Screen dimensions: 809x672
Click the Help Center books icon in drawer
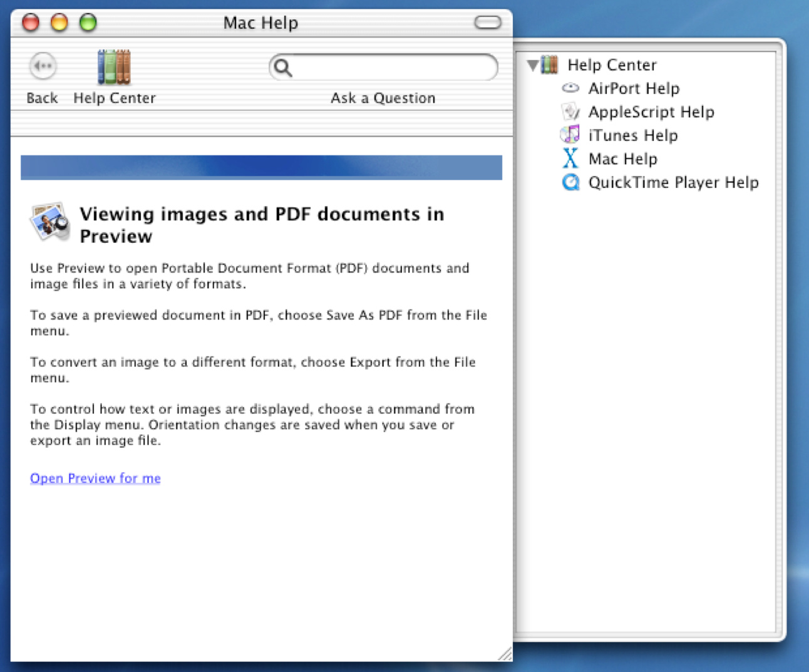click(x=549, y=65)
